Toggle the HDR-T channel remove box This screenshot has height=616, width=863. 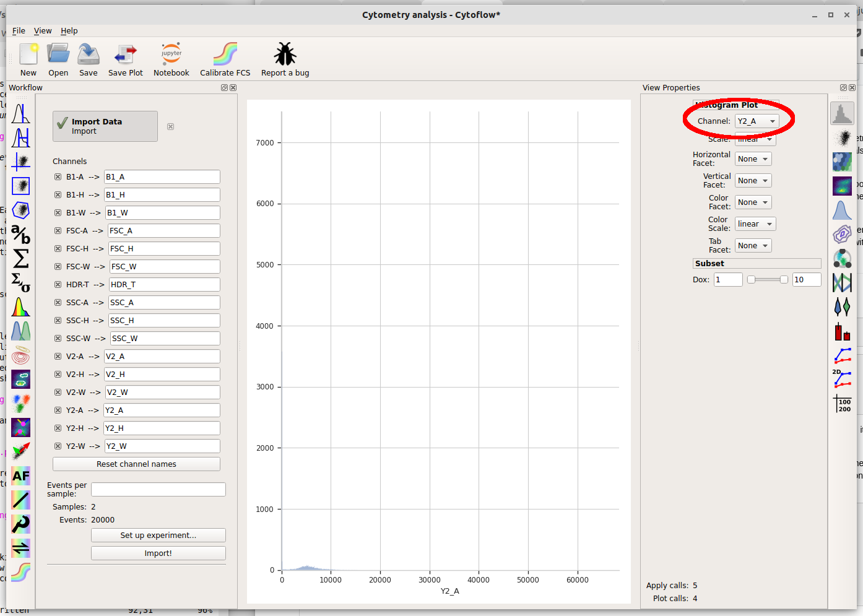coord(58,285)
